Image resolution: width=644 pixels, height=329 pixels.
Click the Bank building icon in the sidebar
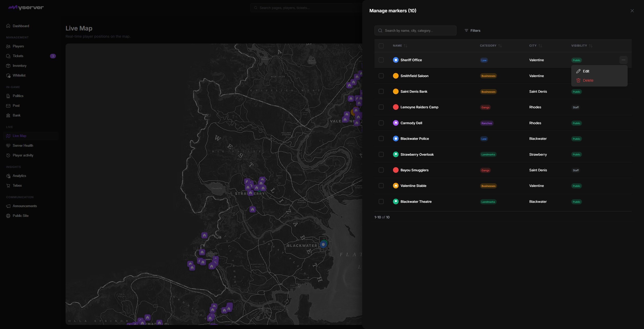pyautogui.click(x=8, y=115)
